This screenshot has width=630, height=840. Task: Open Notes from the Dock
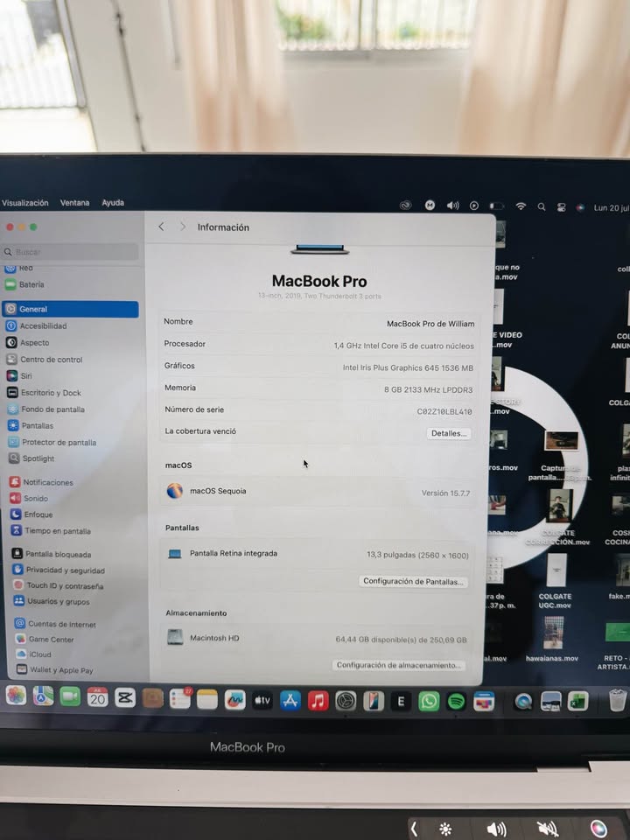point(207,699)
